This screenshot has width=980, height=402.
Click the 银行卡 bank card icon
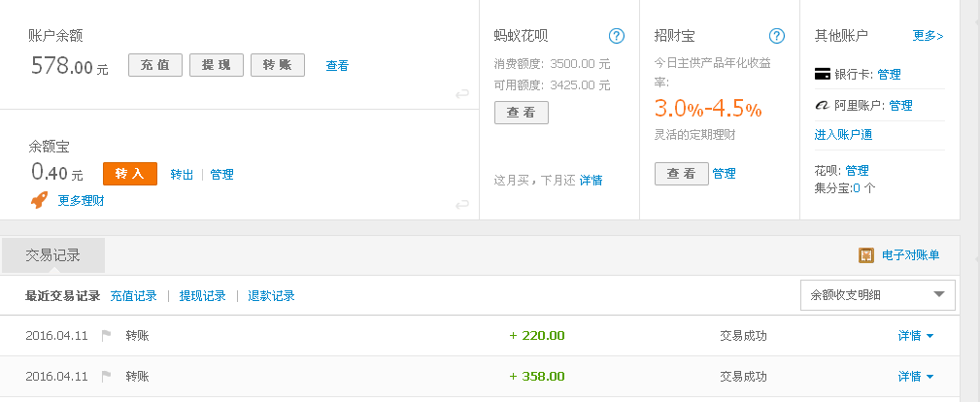coord(822,74)
